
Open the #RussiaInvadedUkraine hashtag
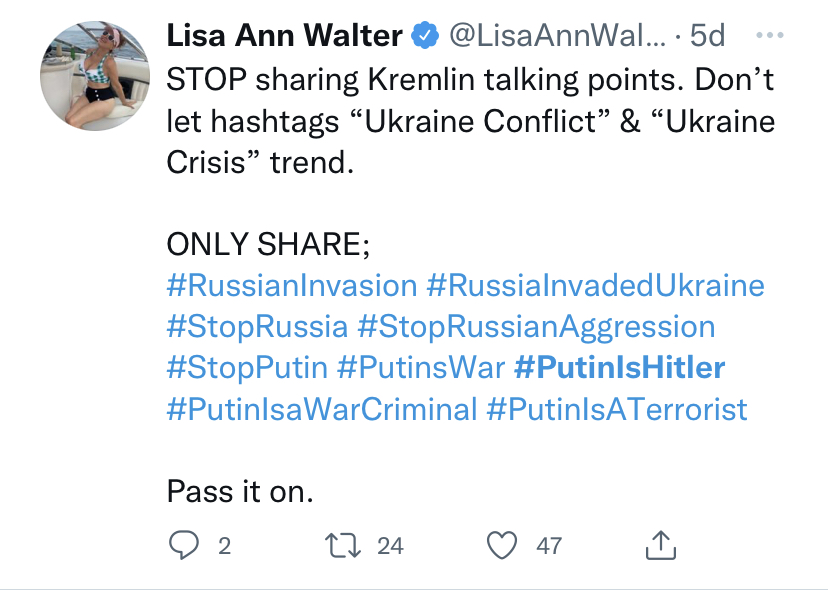[x=595, y=286]
